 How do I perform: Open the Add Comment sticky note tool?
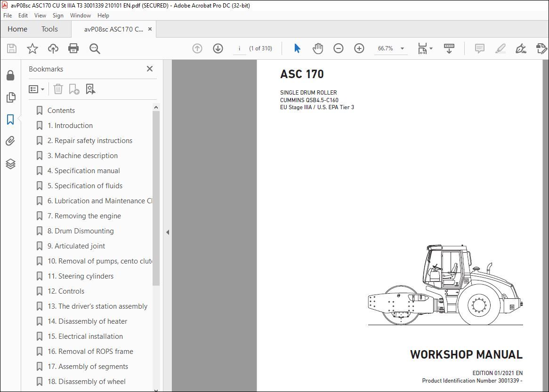point(479,48)
